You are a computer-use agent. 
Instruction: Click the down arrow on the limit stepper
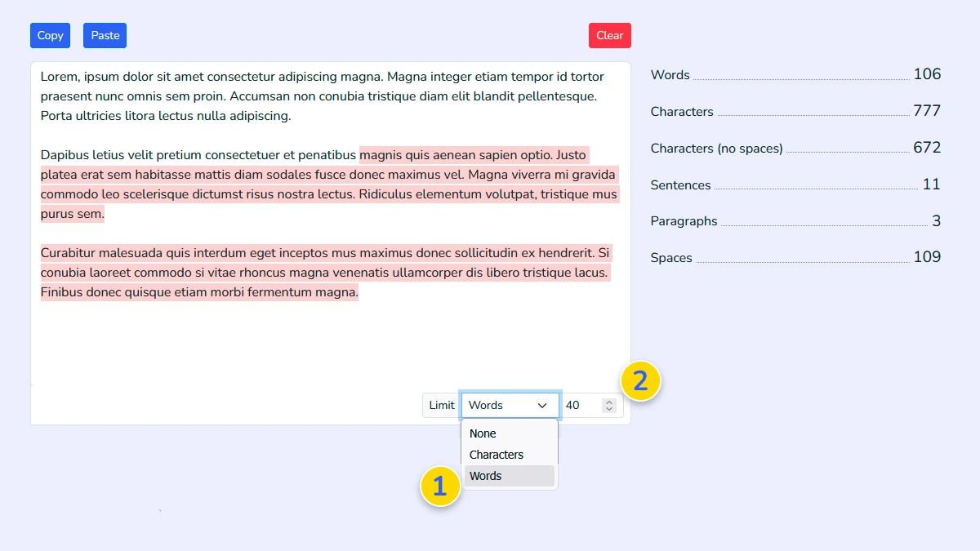pyautogui.click(x=608, y=409)
